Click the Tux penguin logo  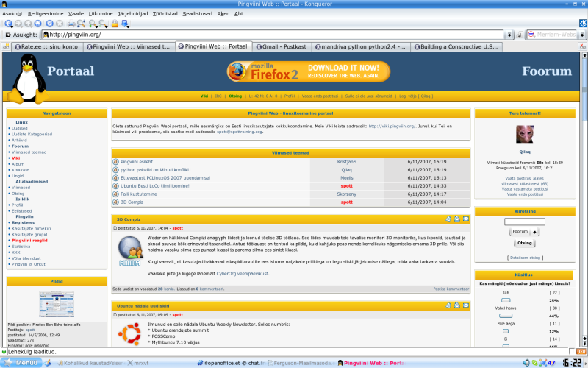pos(27,79)
